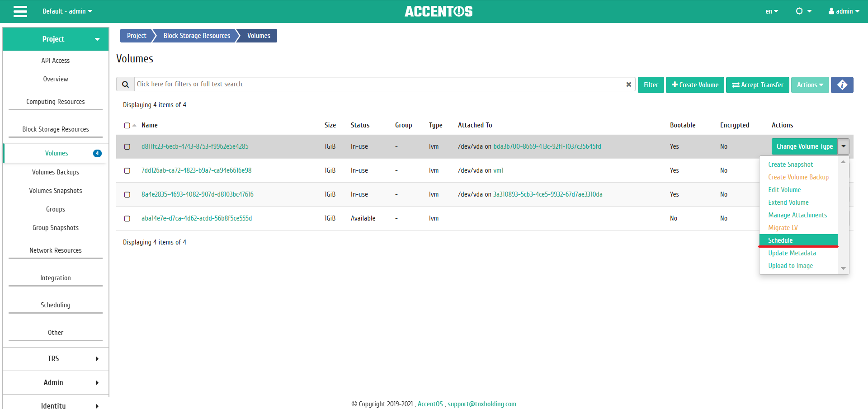
Task: Open the blue help info icon button
Action: (x=842, y=85)
